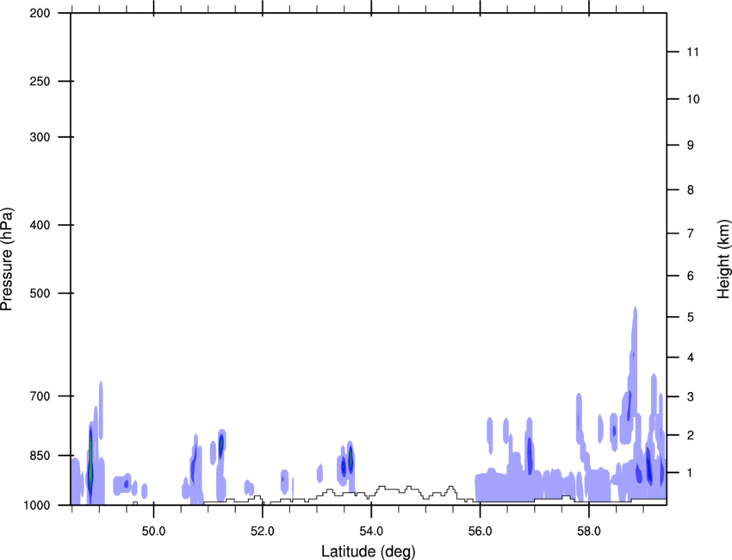Viewport: 732px width, 560px height.
Task: Click the 'Height (km)' axis title
Action: coord(723,259)
